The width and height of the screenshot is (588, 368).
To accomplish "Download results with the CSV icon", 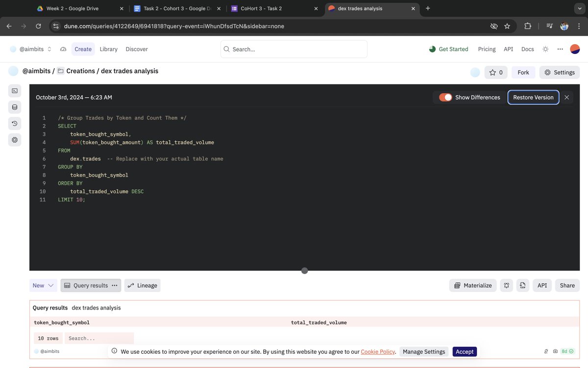I will pyautogui.click(x=523, y=286).
